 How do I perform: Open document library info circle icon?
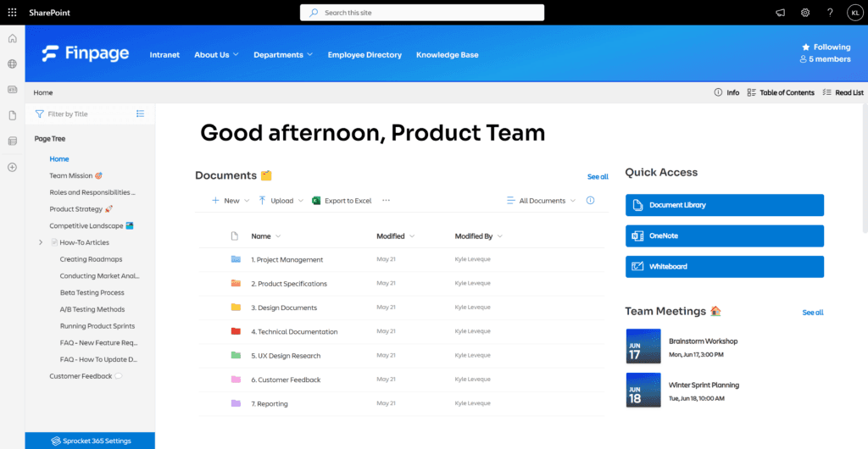tap(590, 200)
